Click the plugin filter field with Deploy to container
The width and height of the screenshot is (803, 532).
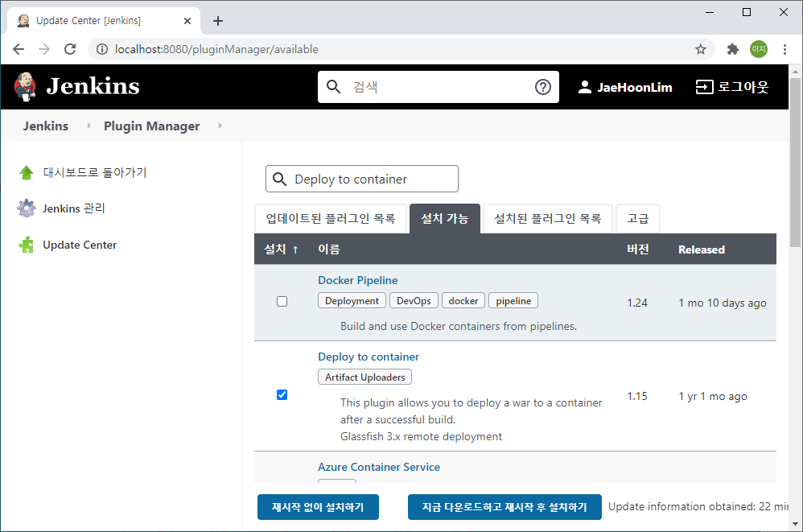point(362,179)
